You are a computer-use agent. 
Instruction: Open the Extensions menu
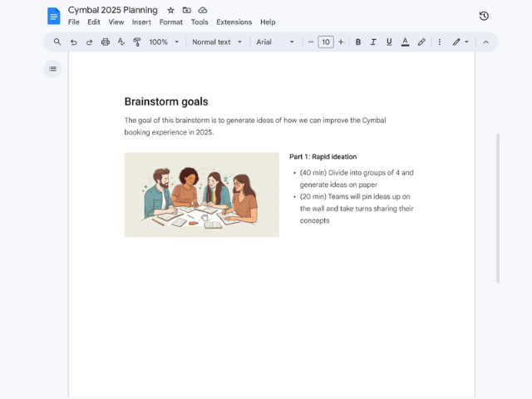tap(234, 22)
